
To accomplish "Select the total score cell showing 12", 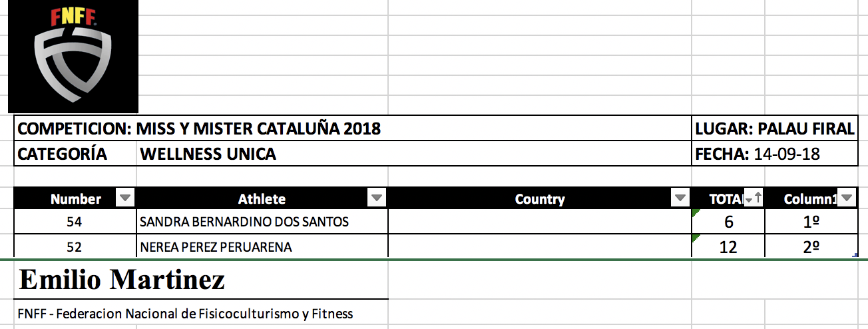I will [x=728, y=247].
